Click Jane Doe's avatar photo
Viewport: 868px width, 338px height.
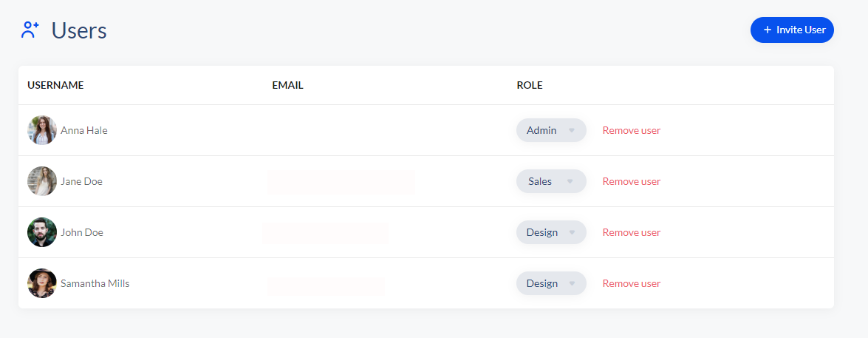42,181
